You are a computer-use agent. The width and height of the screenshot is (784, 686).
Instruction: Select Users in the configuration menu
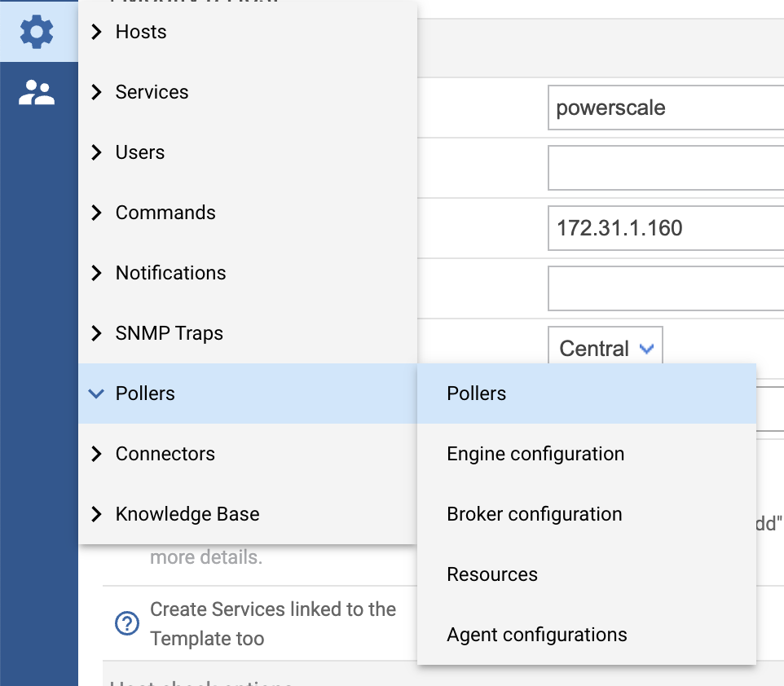(x=140, y=152)
